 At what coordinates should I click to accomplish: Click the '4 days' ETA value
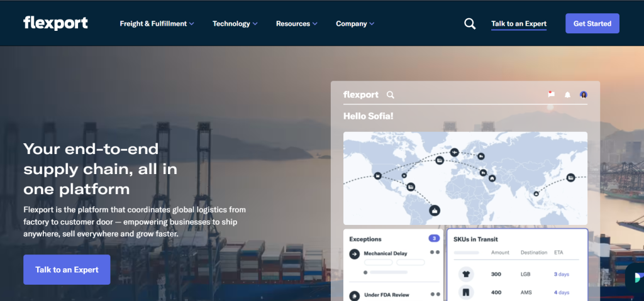click(562, 292)
